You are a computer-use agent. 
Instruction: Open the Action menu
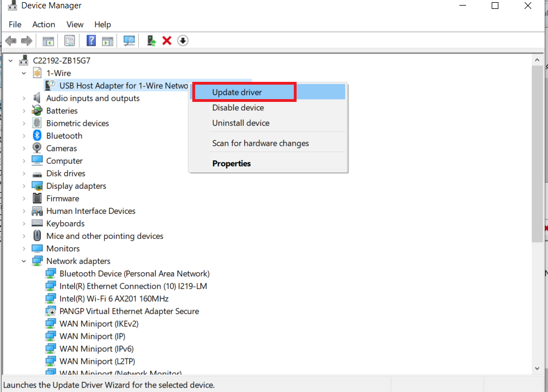(43, 24)
